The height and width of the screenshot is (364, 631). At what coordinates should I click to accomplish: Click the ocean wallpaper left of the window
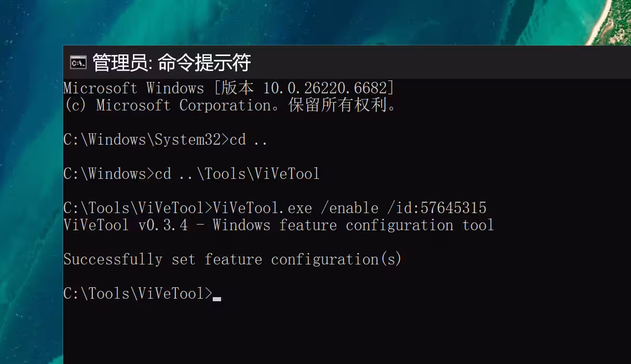click(31, 207)
